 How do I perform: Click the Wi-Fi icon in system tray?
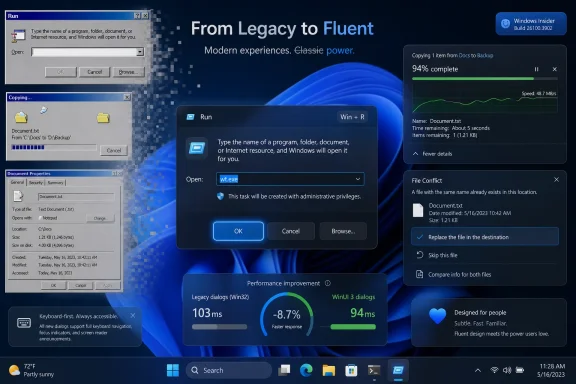(494, 370)
